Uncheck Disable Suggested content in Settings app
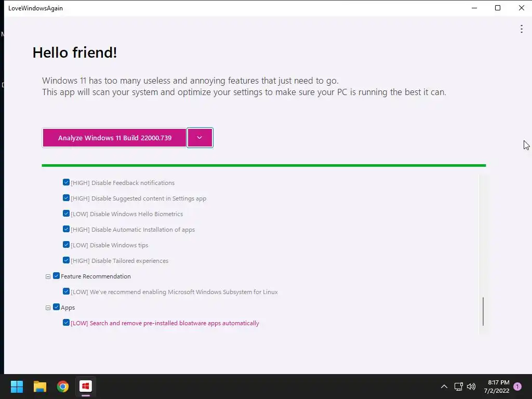Viewport: 532px width, 399px height. click(x=66, y=198)
